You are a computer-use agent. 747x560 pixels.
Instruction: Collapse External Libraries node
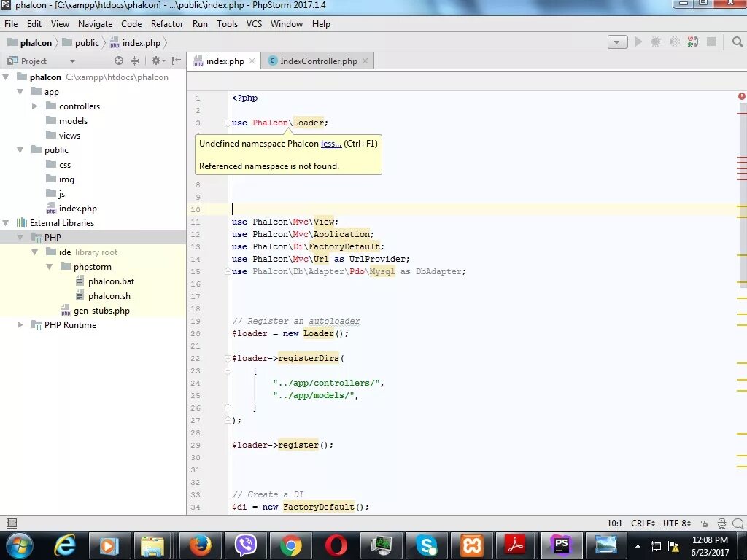[6, 223]
